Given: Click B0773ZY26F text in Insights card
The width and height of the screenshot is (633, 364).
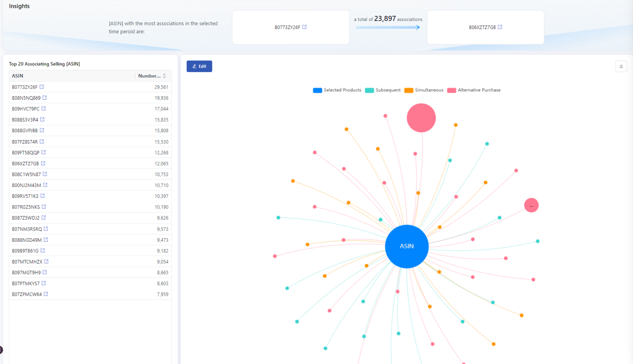Looking at the screenshot, I should (287, 27).
